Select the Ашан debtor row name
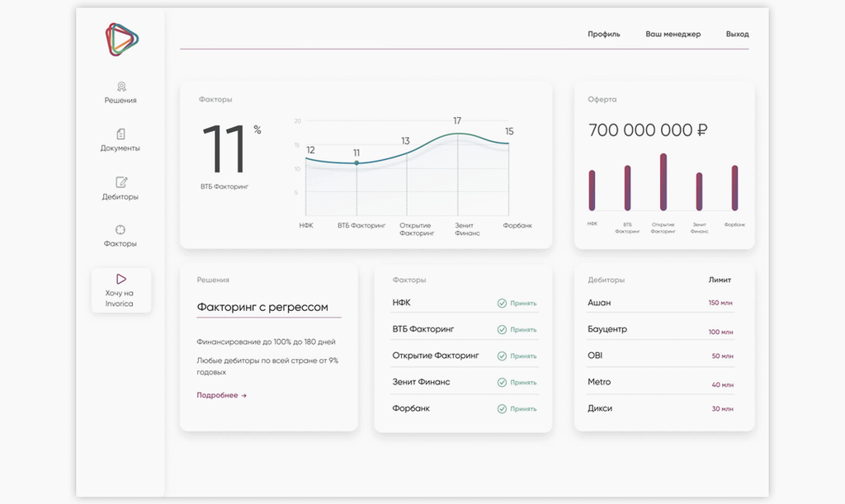The height and width of the screenshot is (504, 845). point(599,303)
